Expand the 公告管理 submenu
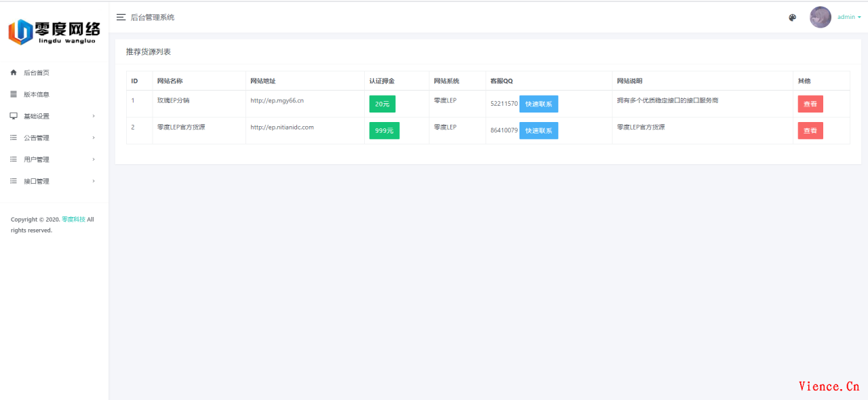 tap(37, 138)
